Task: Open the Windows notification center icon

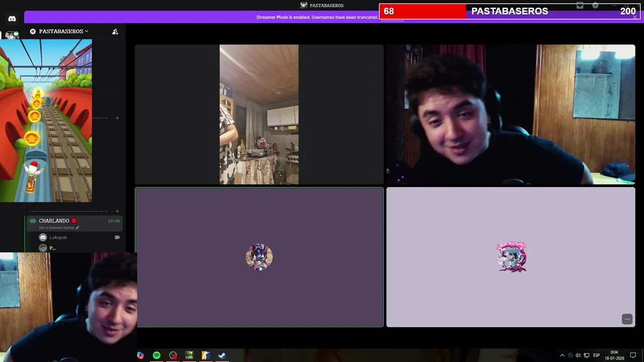Action: [x=633, y=355]
